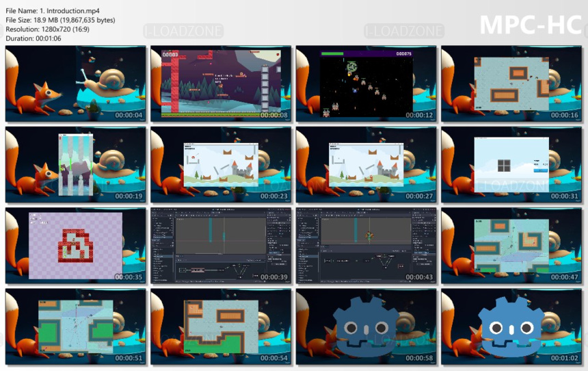The image size is (588, 371).
Task: Select the red brick puzzle thumbnail at 00:00:35
Action: 76,246
